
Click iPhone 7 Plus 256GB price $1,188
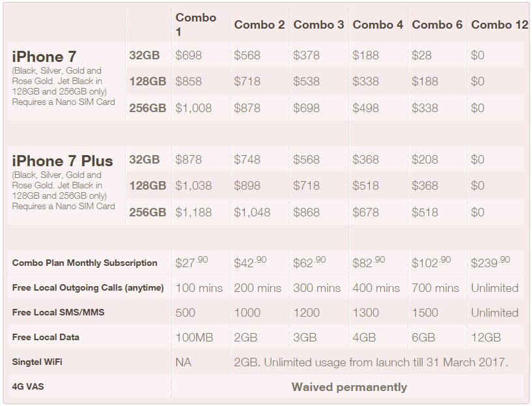pos(193,212)
